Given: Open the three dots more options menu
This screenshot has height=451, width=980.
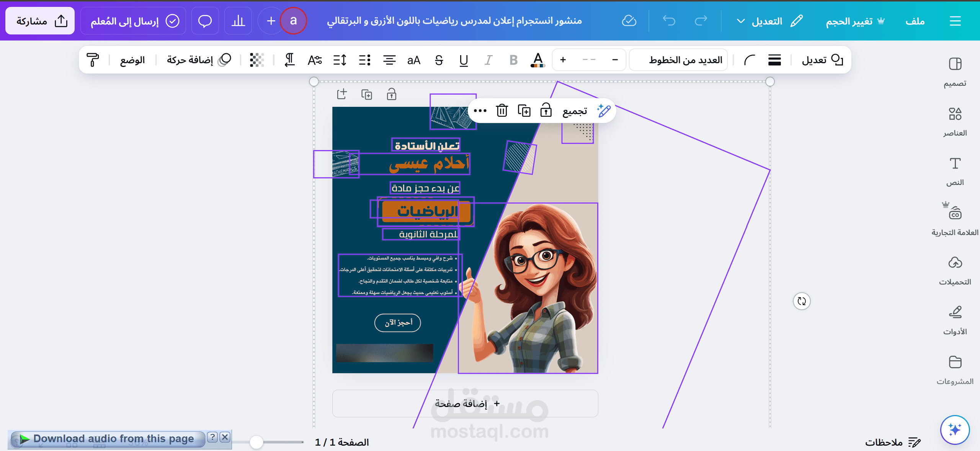Looking at the screenshot, I should click(x=480, y=111).
